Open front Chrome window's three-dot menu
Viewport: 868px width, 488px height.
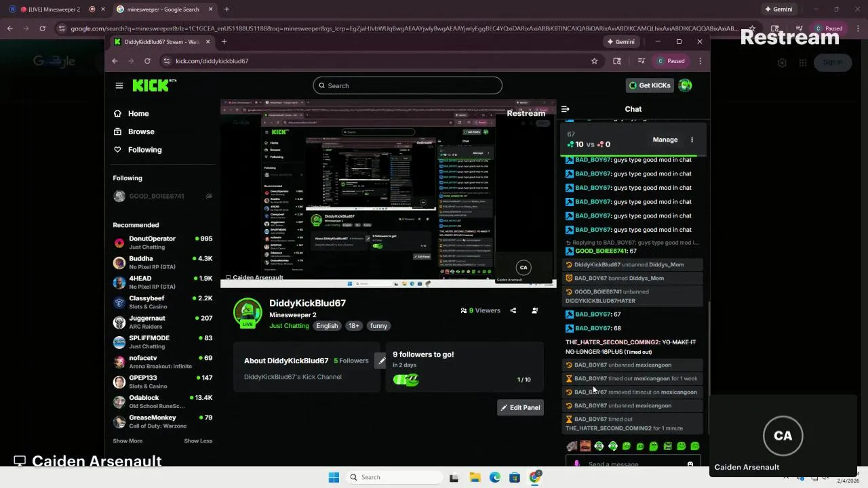pos(700,61)
